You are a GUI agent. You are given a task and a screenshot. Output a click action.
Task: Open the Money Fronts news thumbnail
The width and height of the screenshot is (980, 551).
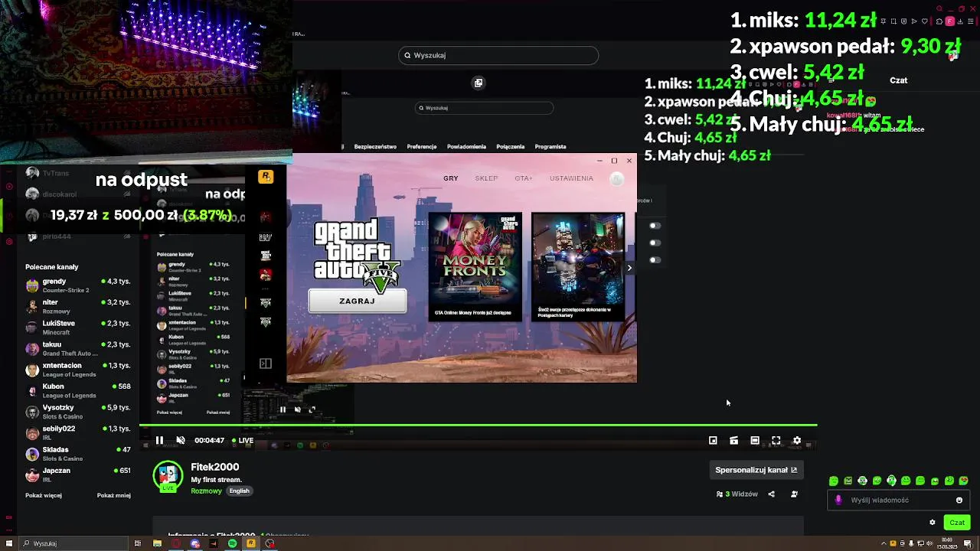475,267
